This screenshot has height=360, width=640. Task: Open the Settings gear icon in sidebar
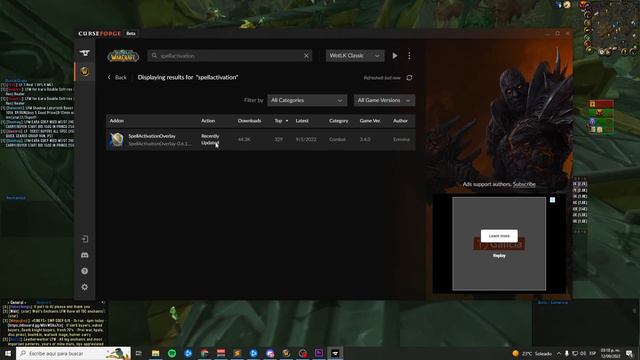pos(84,287)
